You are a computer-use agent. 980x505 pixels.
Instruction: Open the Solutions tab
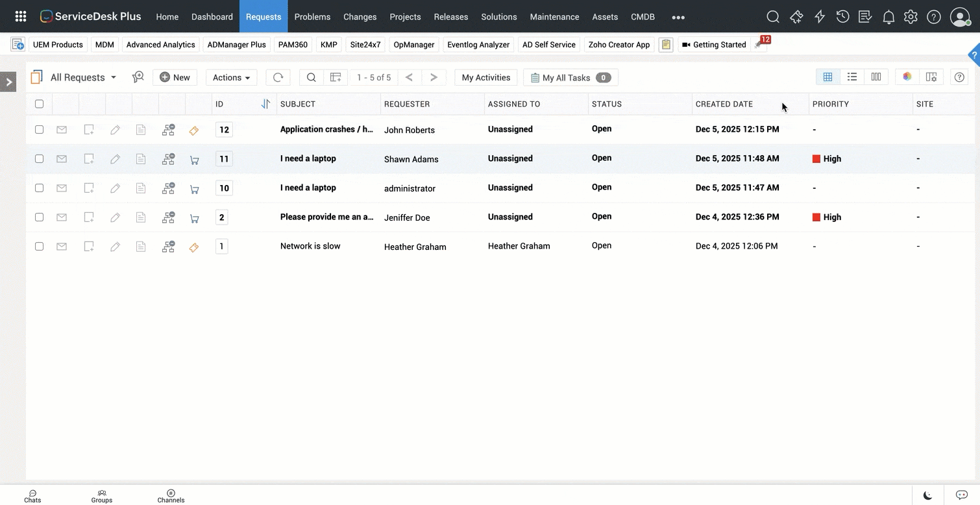click(x=499, y=17)
